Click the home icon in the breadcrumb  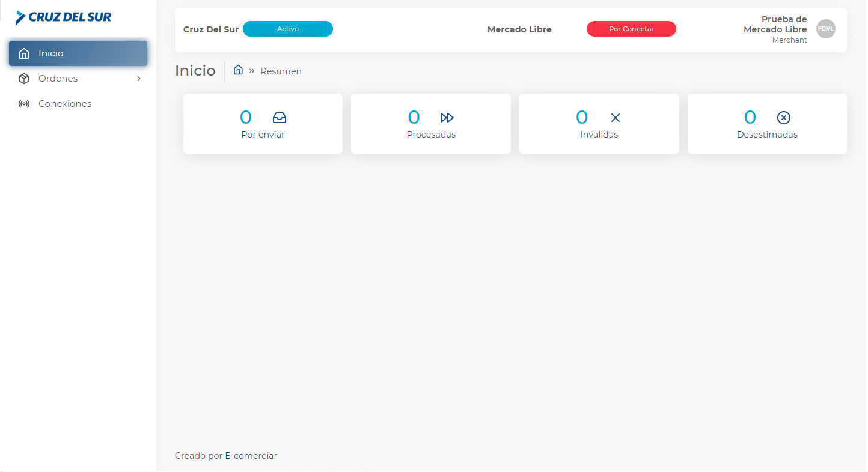(x=238, y=70)
